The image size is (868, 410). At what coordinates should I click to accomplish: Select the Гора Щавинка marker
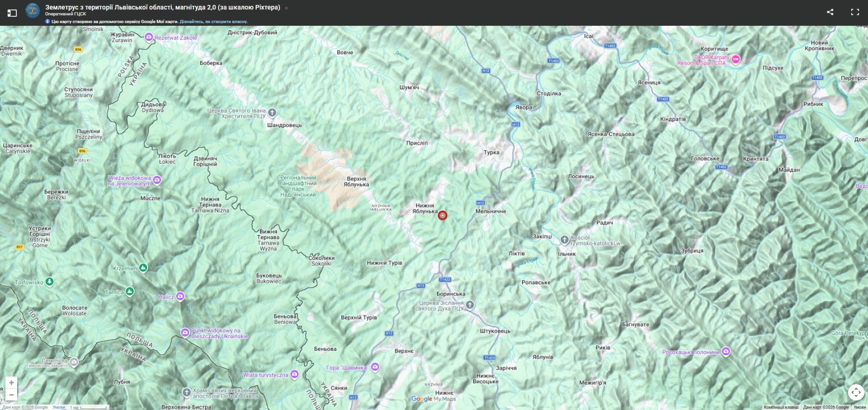click(375, 367)
